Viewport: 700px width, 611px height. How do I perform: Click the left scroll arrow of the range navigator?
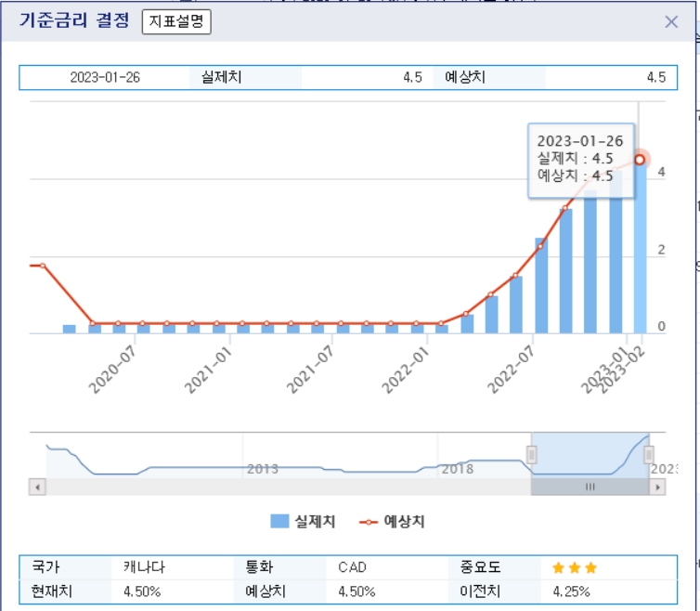tap(37, 487)
